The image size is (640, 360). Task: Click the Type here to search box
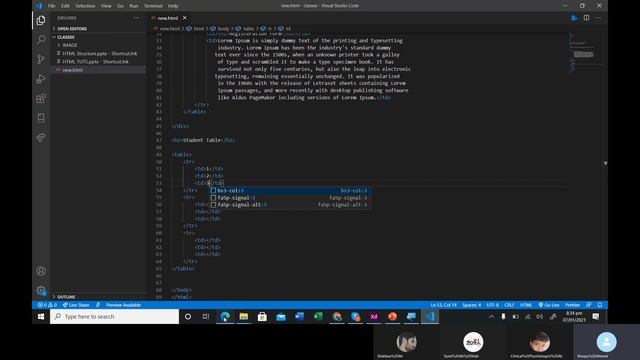click(x=114, y=316)
